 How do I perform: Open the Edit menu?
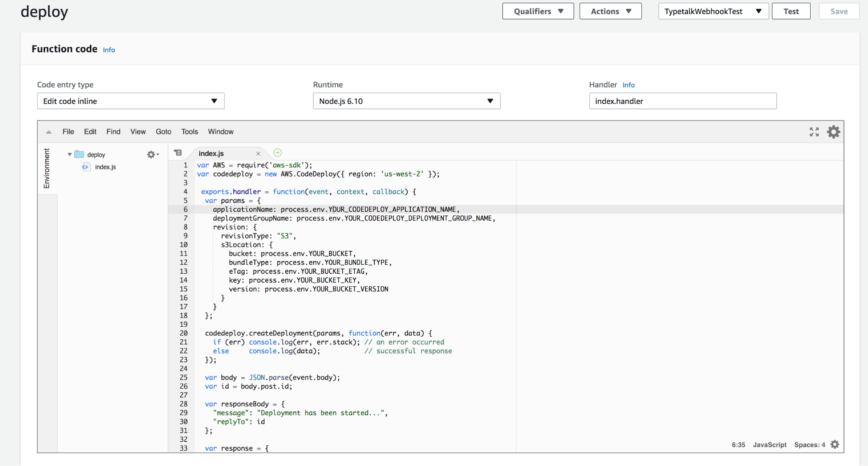[90, 131]
